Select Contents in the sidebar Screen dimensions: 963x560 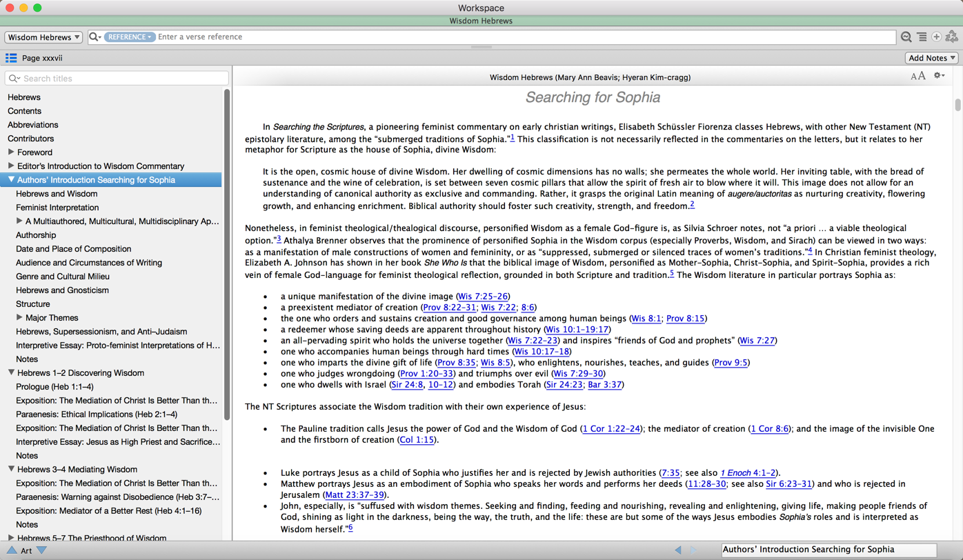coord(24,111)
